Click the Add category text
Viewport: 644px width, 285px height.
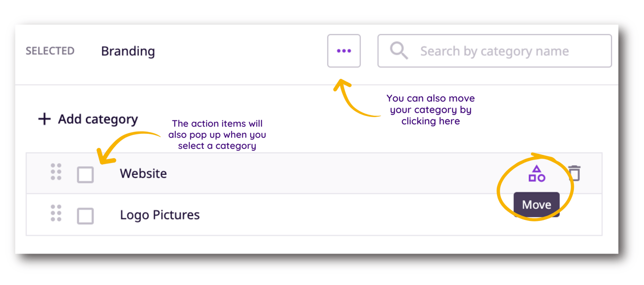pyautogui.click(x=98, y=119)
